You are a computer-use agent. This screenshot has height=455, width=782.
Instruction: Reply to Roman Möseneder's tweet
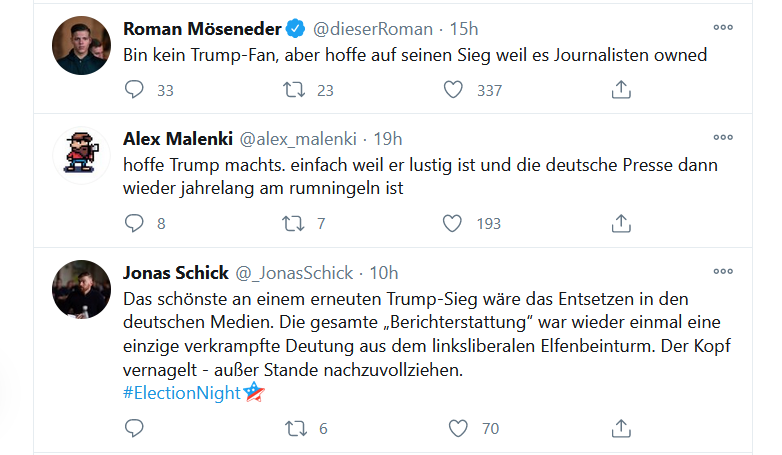pos(136,90)
